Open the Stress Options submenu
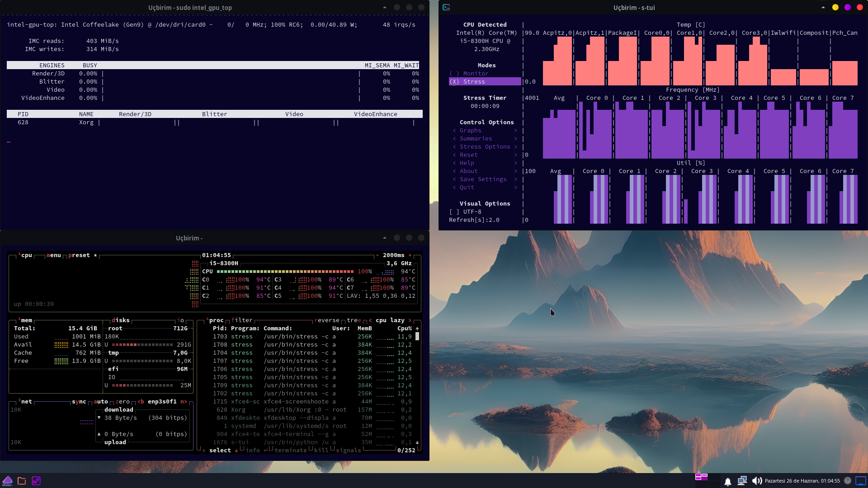868x488 pixels. (x=485, y=147)
